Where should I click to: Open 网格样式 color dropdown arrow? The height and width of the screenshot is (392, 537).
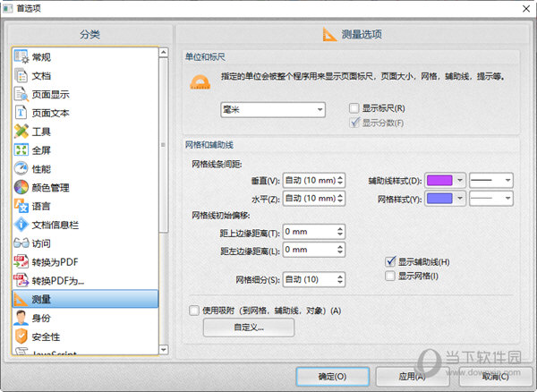tap(460, 198)
